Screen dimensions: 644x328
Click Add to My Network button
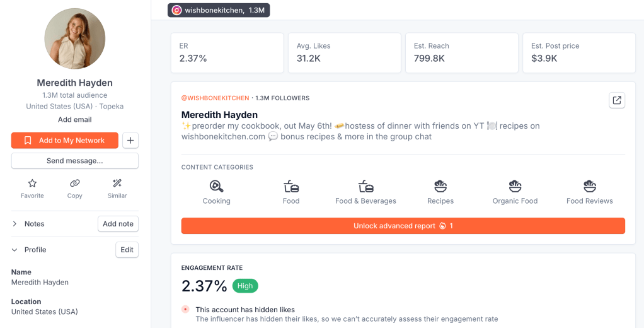[65, 141]
